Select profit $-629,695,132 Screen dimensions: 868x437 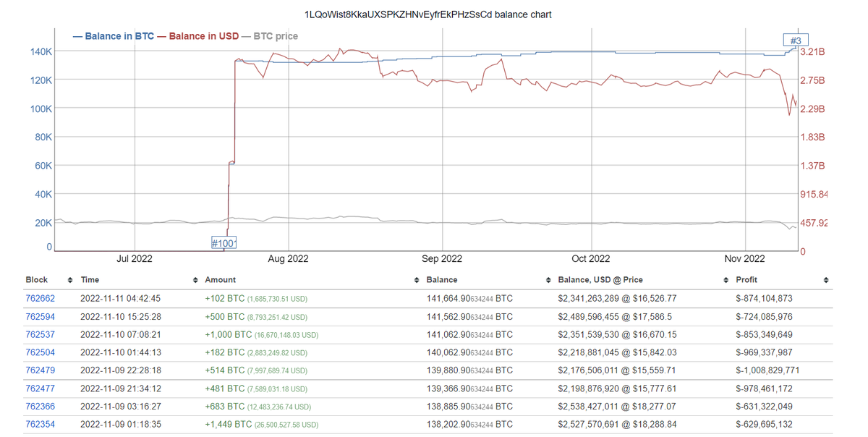click(x=765, y=424)
